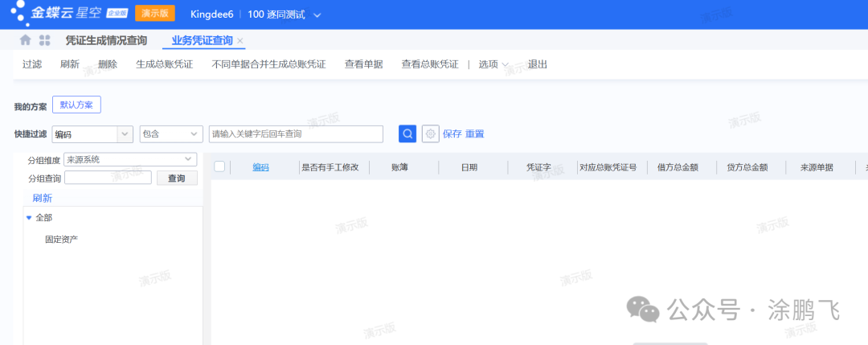The image size is (868, 345).
Task: Click the 默认方案 button
Action: [76, 105]
